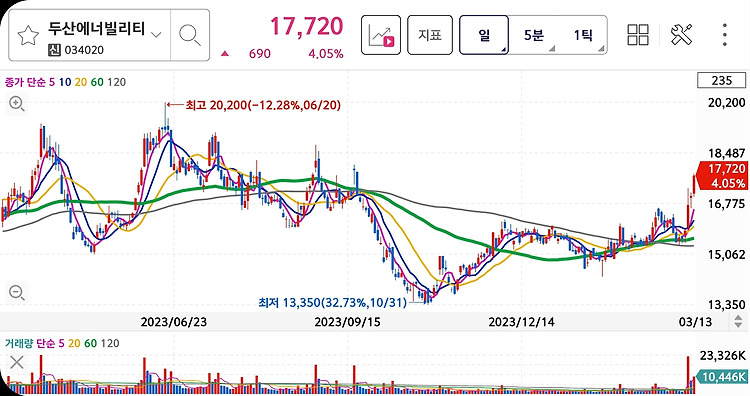Click the stock code 034020
This screenshot has height=396, width=750.
(x=84, y=50)
